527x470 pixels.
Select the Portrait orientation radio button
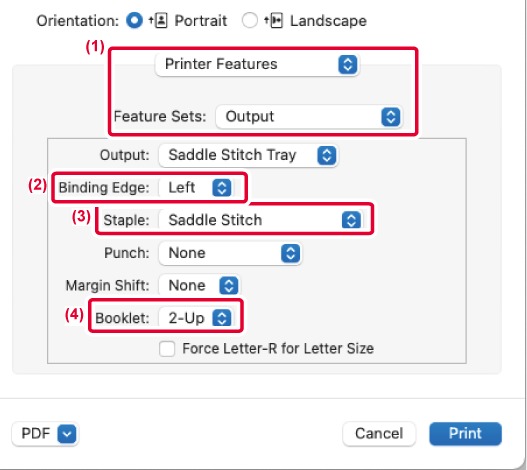[x=134, y=21]
